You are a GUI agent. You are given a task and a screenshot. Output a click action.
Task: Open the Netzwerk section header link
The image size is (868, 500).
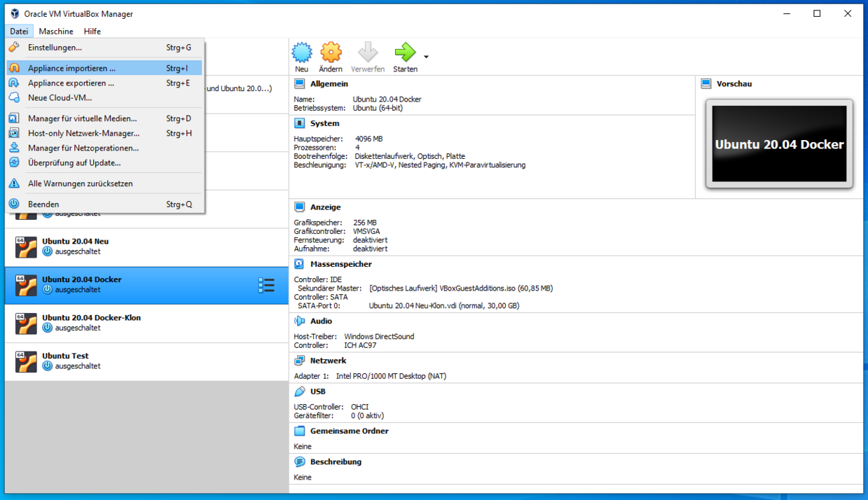click(328, 361)
